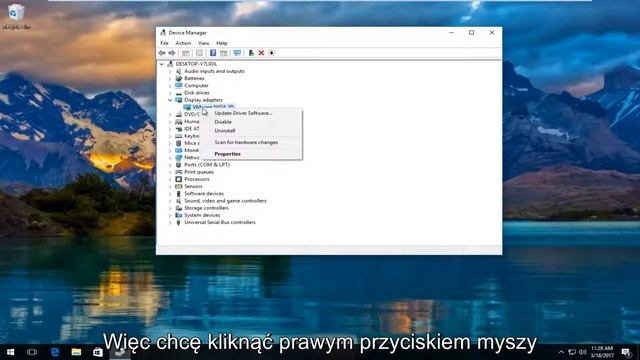Expand Audio inputs and outputs arrow
Viewport: 640px width, 360px height.
coord(170,71)
